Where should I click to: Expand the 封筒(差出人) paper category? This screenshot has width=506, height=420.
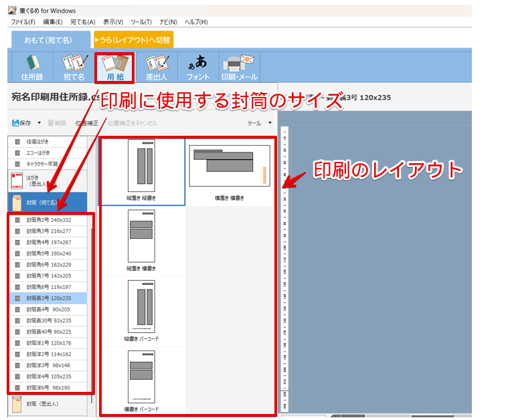pos(48,404)
